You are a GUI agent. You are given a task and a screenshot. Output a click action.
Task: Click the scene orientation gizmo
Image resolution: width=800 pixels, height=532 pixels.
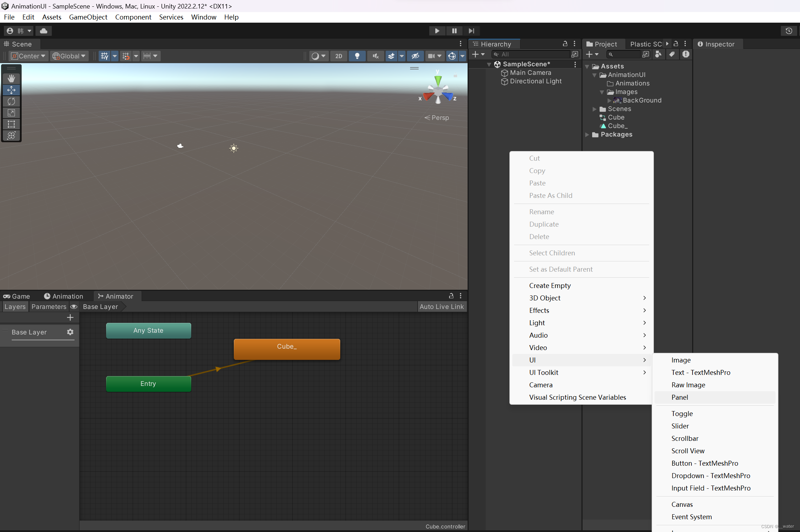(438, 91)
